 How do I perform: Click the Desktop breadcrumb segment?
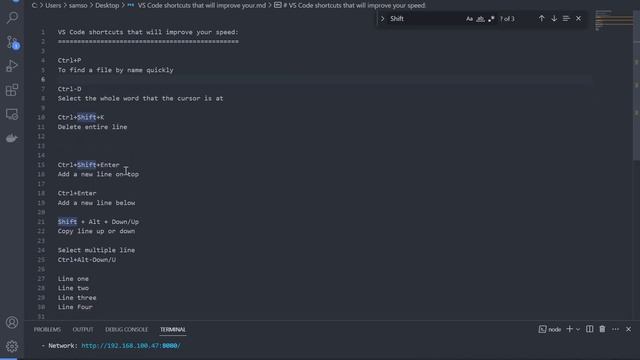[x=107, y=5]
